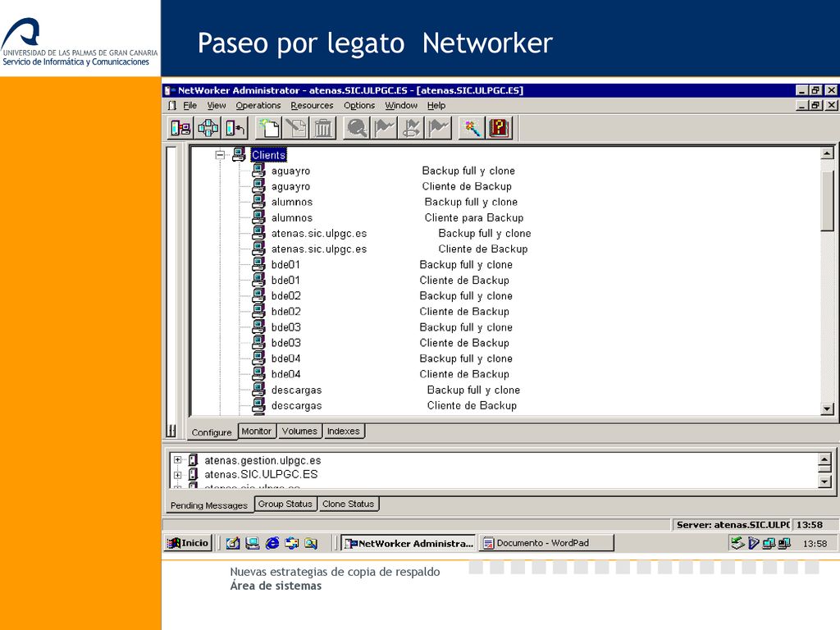840x630 pixels.
Task: Click the magnifying glass search toolbar icon
Action: coord(357,128)
